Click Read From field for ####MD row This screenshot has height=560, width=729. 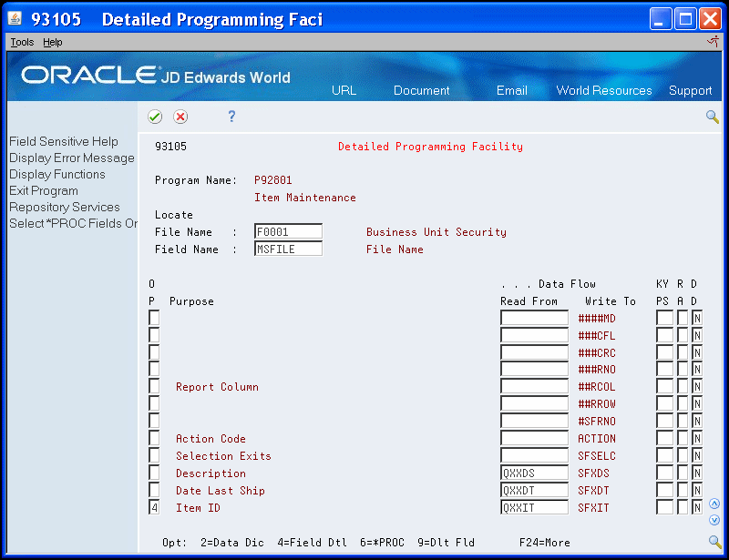534,318
